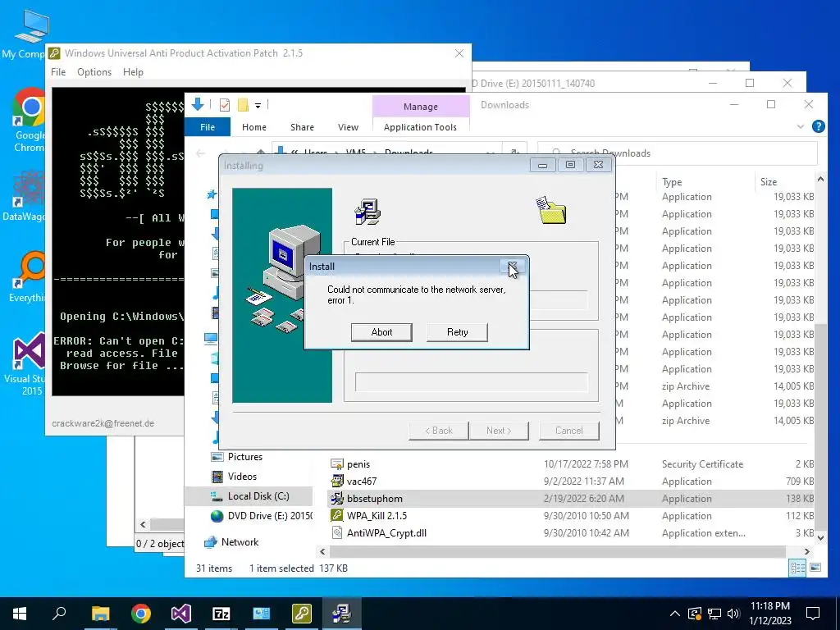Launch Chrome from the taskbar
The height and width of the screenshot is (630, 840).
point(141,614)
